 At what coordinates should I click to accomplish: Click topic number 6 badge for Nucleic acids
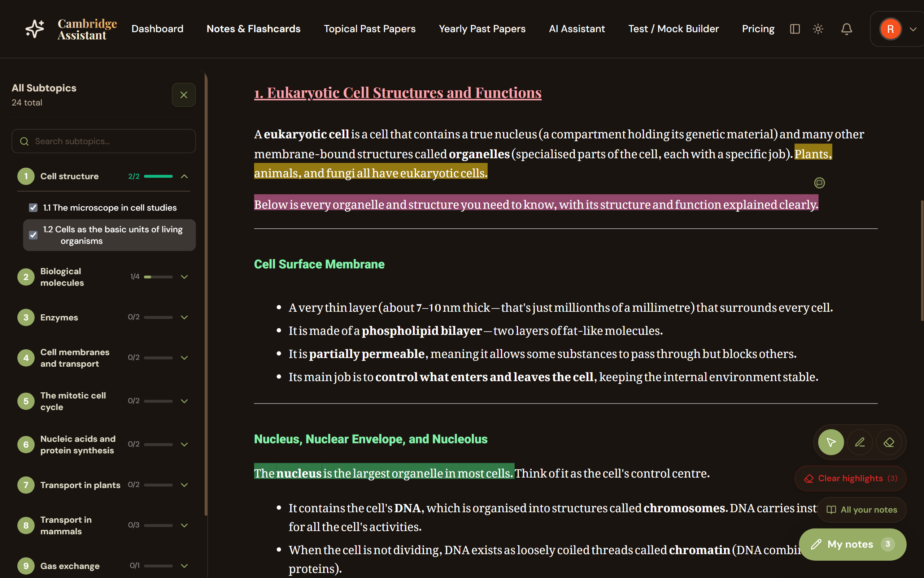[x=26, y=445]
